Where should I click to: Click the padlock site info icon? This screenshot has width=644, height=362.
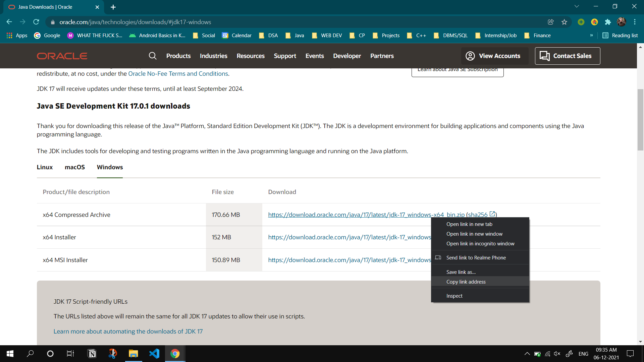click(x=52, y=22)
